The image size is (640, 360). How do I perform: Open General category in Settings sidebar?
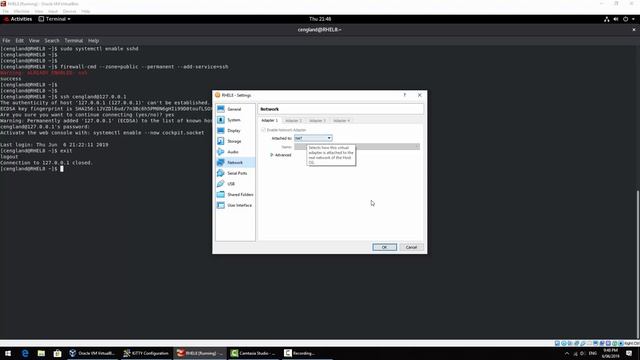click(x=235, y=109)
